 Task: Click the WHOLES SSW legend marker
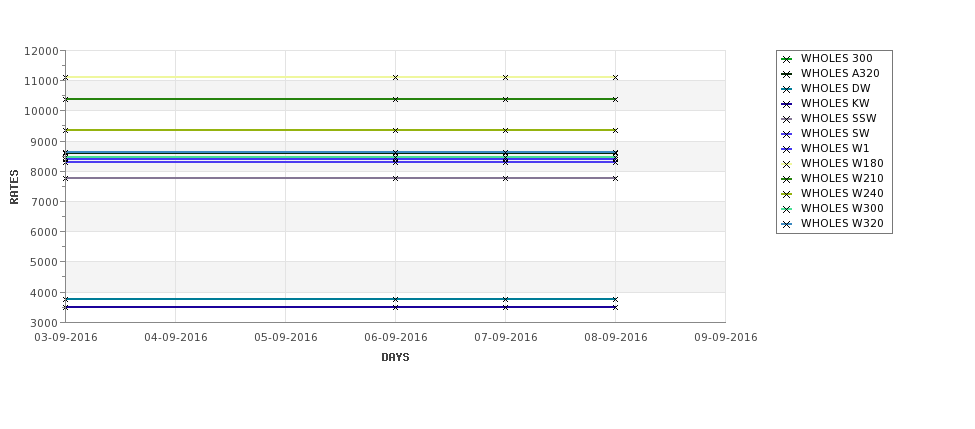[787, 119]
